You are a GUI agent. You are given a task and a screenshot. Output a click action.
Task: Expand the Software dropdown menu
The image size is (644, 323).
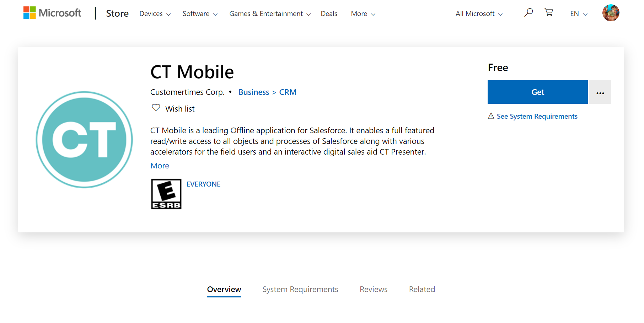coord(200,14)
